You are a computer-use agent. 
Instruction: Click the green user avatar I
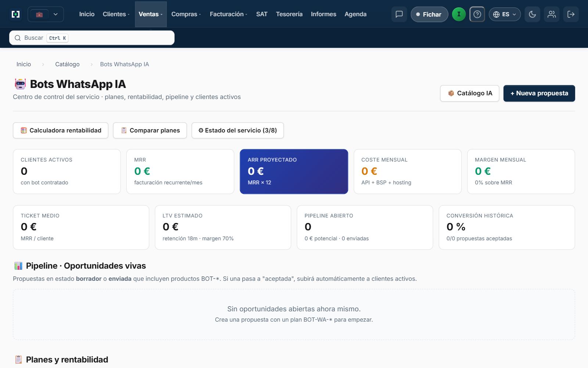tap(459, 14)
